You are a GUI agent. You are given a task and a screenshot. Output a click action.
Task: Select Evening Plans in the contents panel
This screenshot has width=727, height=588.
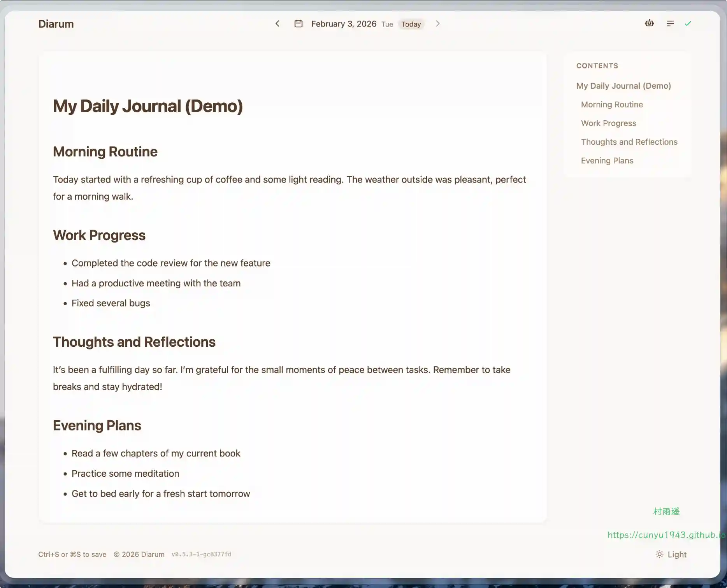[x=607, y=160]
